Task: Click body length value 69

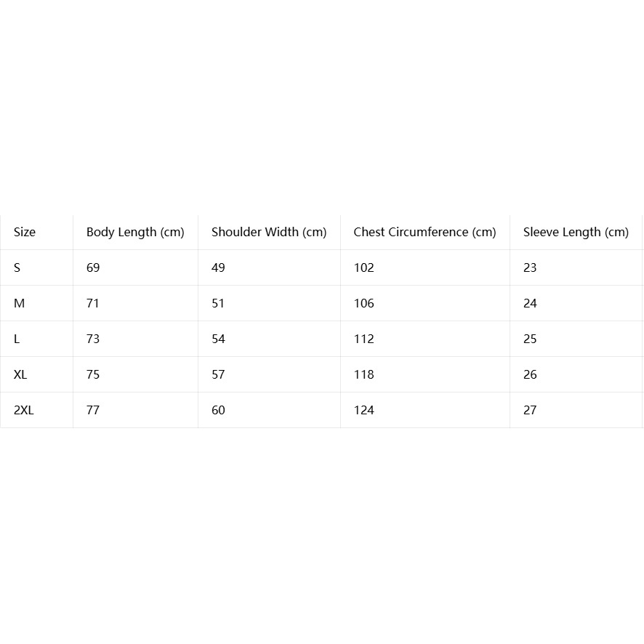Action: (x=93, y=267)
